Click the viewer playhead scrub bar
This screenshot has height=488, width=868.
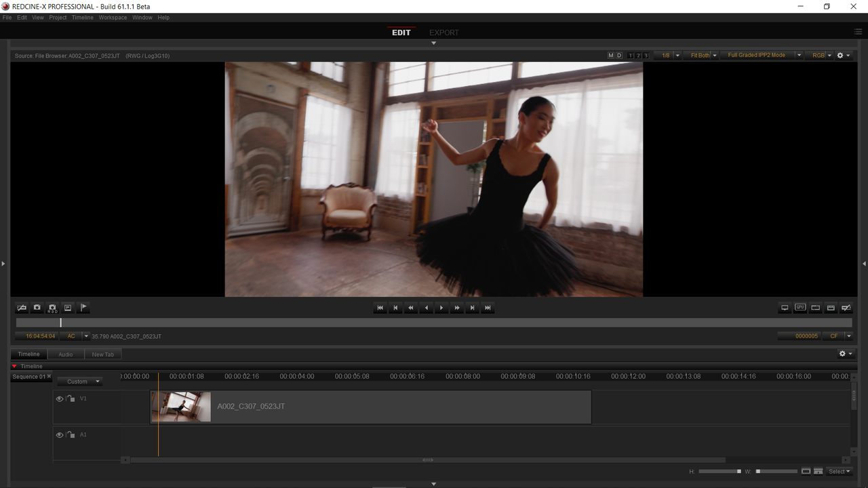point(434,323)
